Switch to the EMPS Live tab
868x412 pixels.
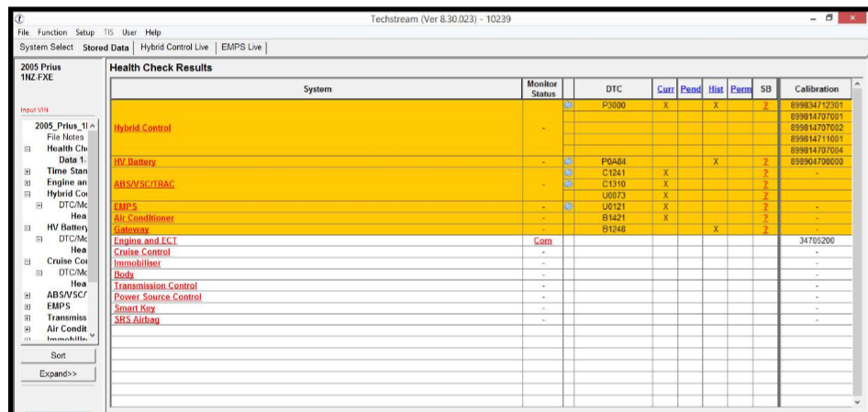(240, 47)
